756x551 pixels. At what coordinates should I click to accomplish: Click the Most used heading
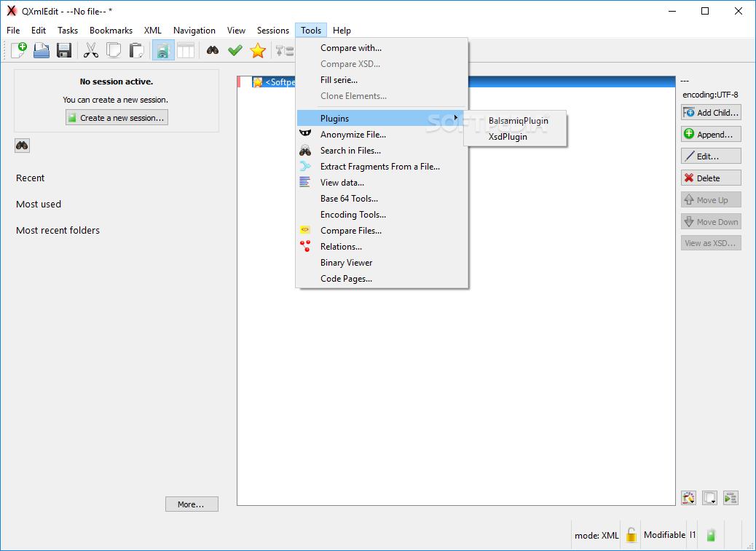39,205
